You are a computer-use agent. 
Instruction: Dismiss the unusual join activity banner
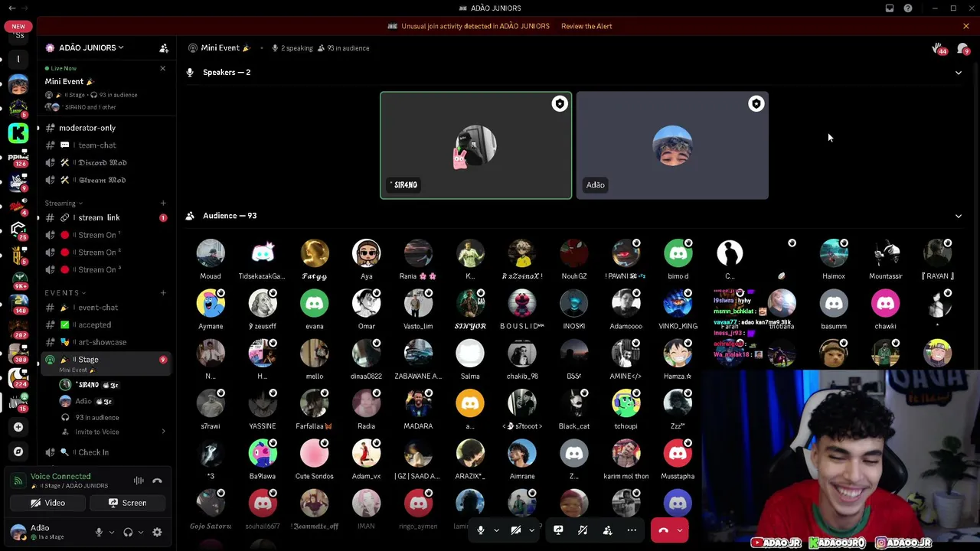(966, 26)
